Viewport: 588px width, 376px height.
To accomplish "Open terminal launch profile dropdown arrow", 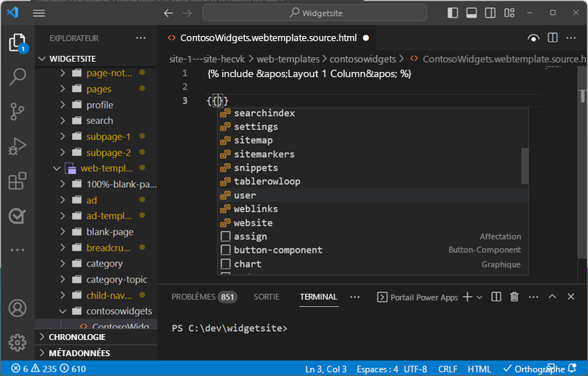I will click(479, 297).
